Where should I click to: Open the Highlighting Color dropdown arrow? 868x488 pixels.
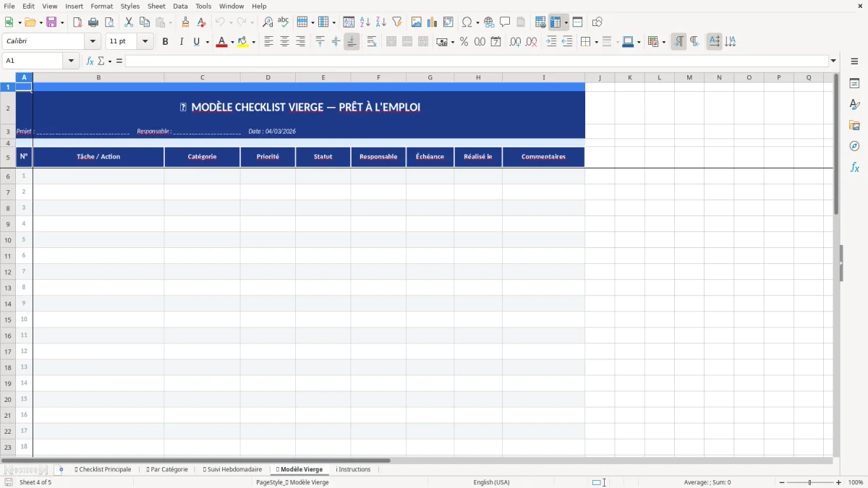254,42
